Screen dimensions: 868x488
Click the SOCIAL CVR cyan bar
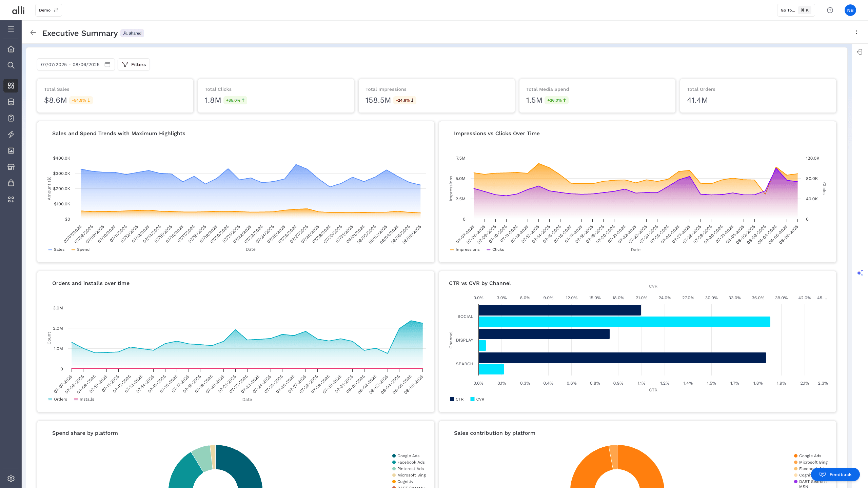[x=624, y=322]
